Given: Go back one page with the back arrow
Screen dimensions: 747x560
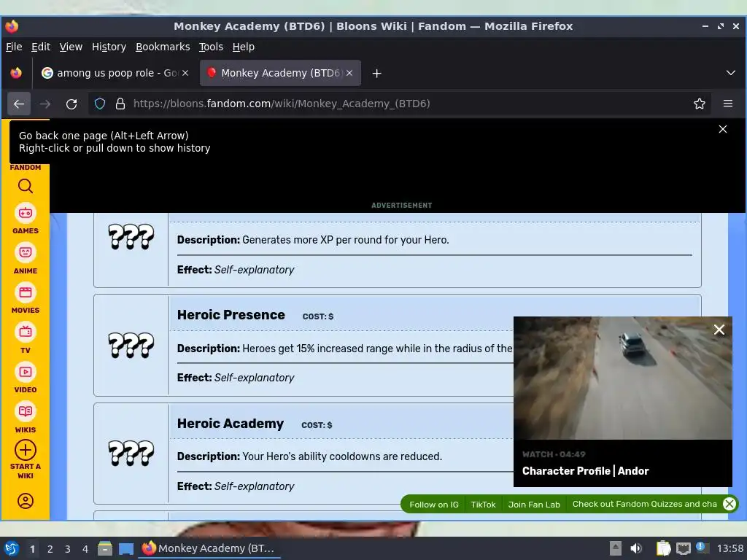Looking at the screenshot, I should [19, 104].
